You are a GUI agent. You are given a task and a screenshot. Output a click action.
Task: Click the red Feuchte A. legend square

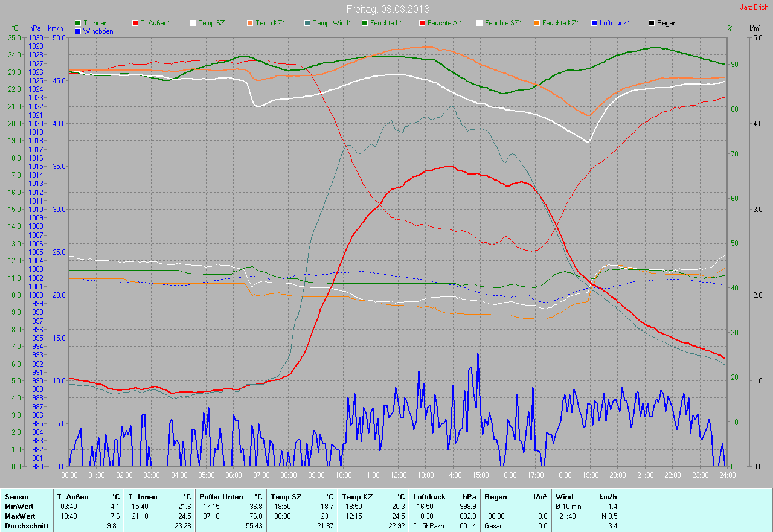(422, 23)
